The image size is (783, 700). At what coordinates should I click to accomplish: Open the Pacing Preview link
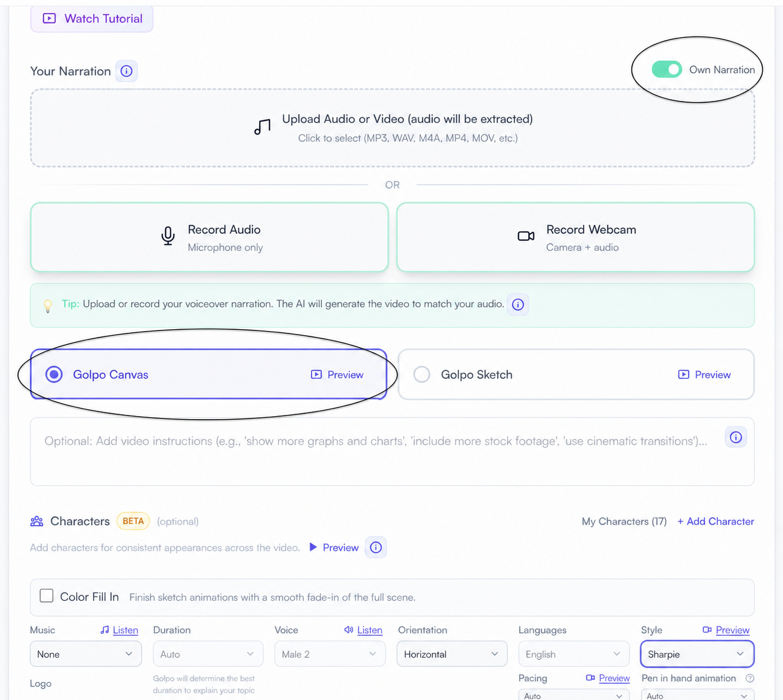click(x=608, y=678)
